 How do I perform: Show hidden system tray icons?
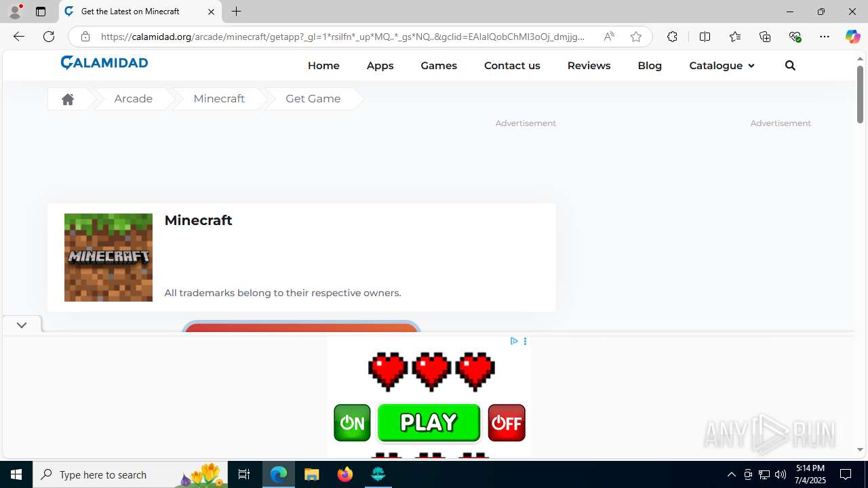click(731, 474)
